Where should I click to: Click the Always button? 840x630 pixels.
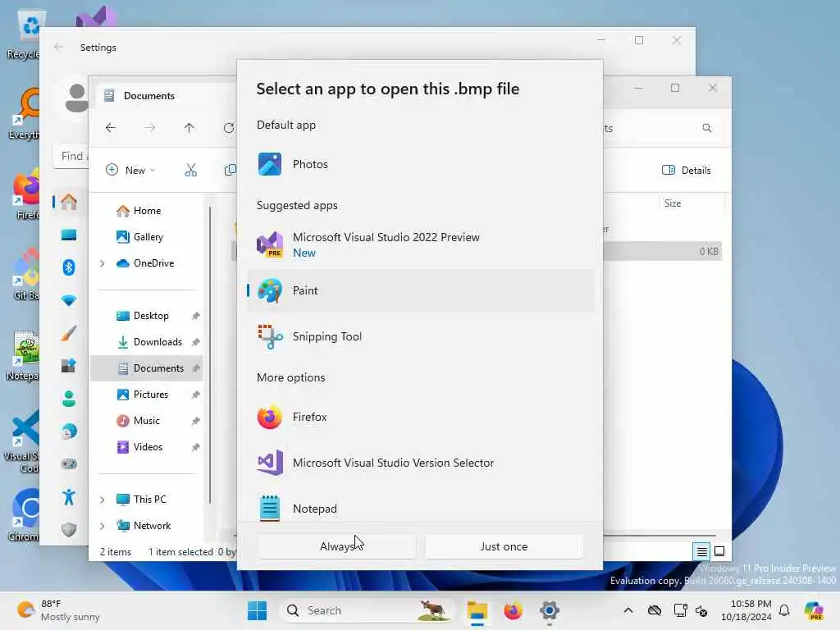coord(337,546)
